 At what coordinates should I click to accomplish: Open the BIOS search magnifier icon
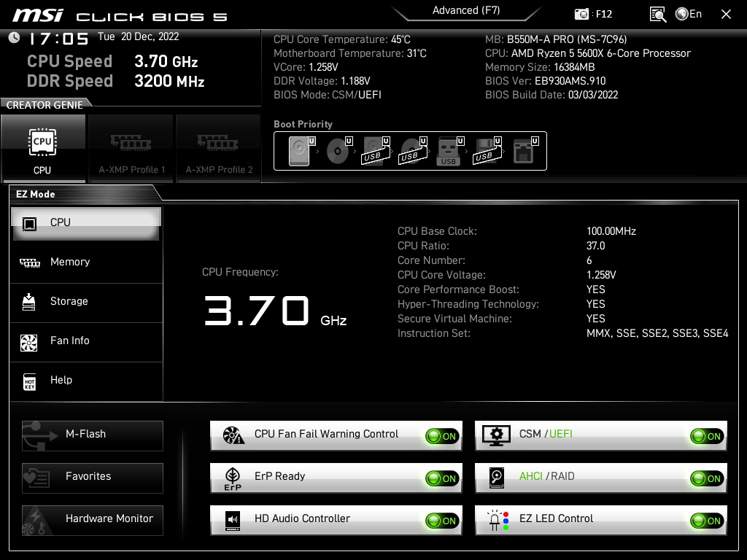coord(657,15)
